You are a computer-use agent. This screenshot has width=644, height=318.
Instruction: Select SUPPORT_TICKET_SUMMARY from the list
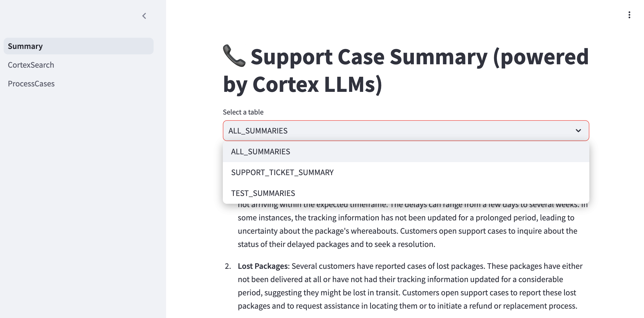pos(282,172)
